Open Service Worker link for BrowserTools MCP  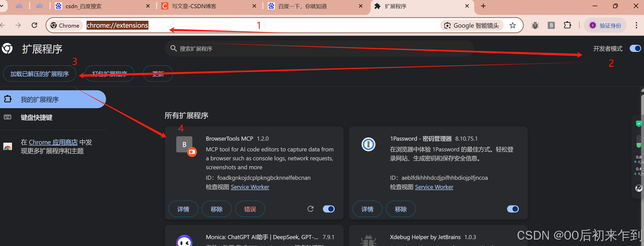250,187
